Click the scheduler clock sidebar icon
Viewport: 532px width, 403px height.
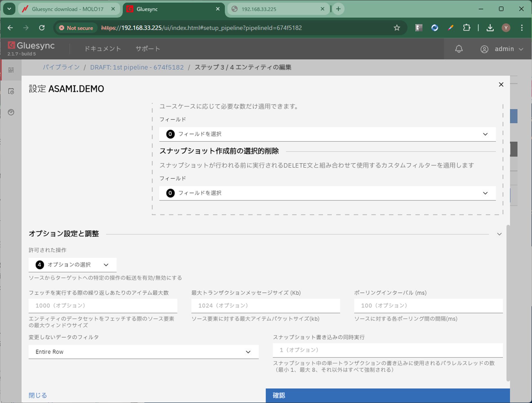(11, 91)
